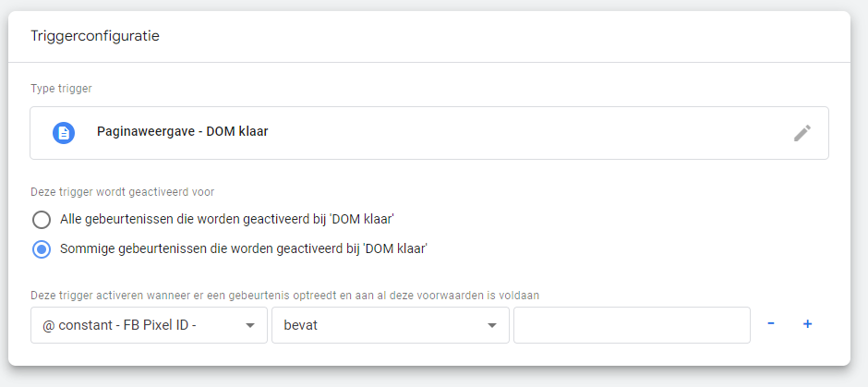This screenshot has width=868, height=387.
Task: Open the 'bevat' operator dropdown
Action: pos(379,325)
